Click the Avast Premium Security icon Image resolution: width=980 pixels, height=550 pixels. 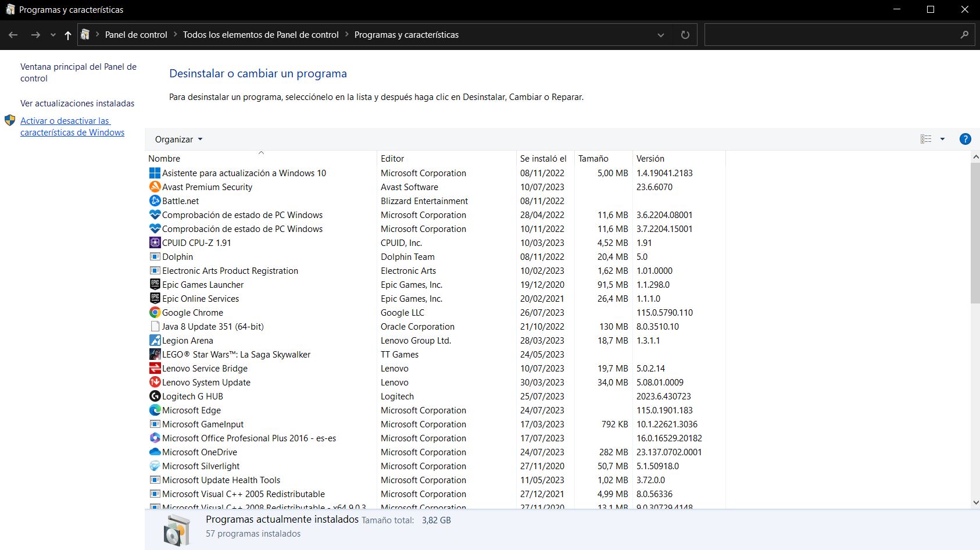point(155,187)
